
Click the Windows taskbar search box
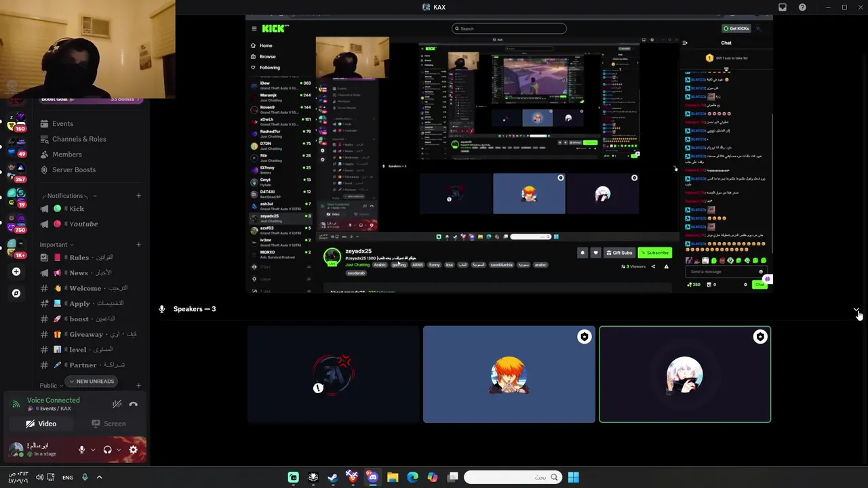[513, 477]
